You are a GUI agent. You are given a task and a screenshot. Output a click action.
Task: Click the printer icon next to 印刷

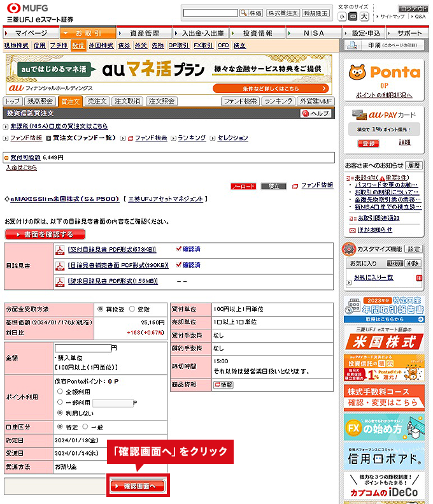coord(352,45)
